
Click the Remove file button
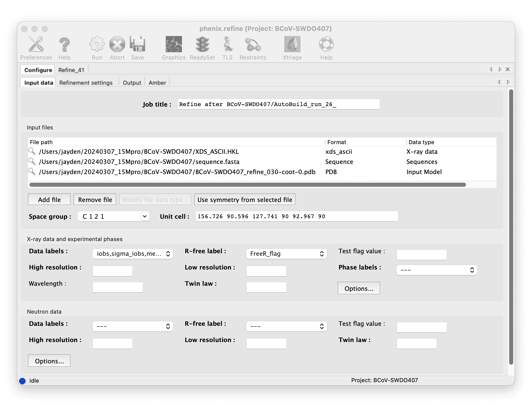coord(95,199)
